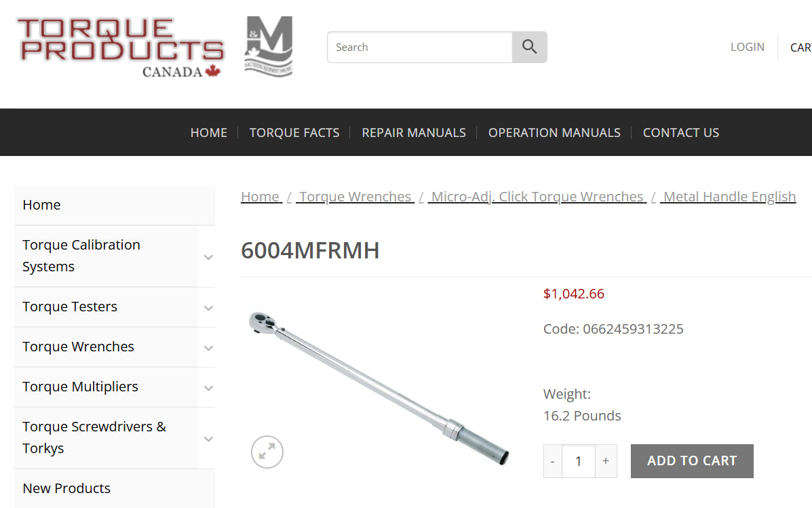The image size is (812, 508).
Task: Open Operation Manuals menu item
Action: 554,132
